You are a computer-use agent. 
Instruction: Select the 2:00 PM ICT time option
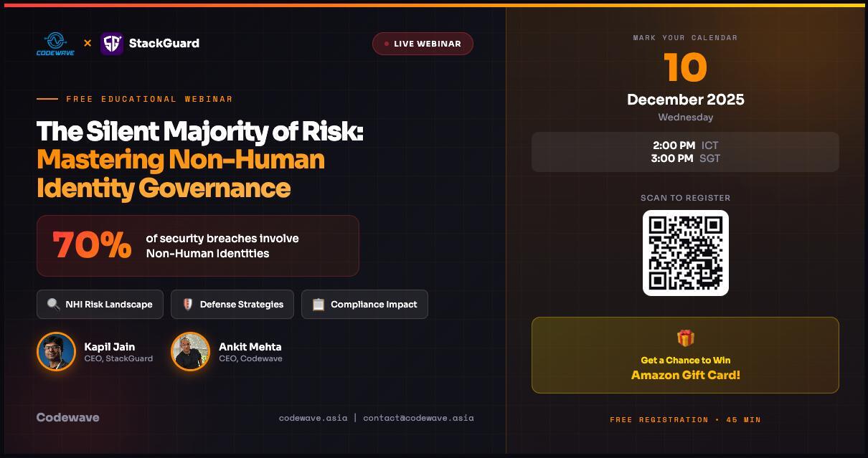point(685,145)
